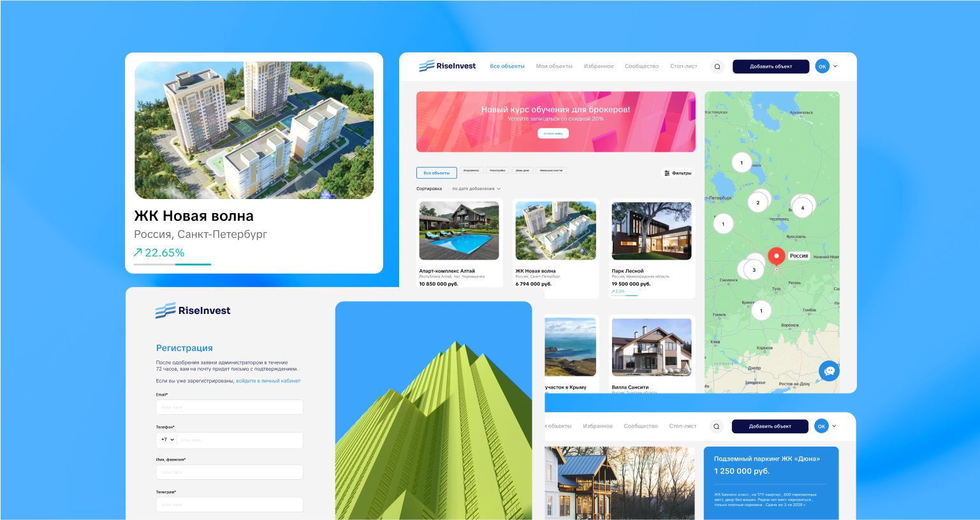Image resolution: width=980 pixels, height=520 pixels.
Task: Open the 'участок в Крыму' coastal photo
Action: coord(570,347)
